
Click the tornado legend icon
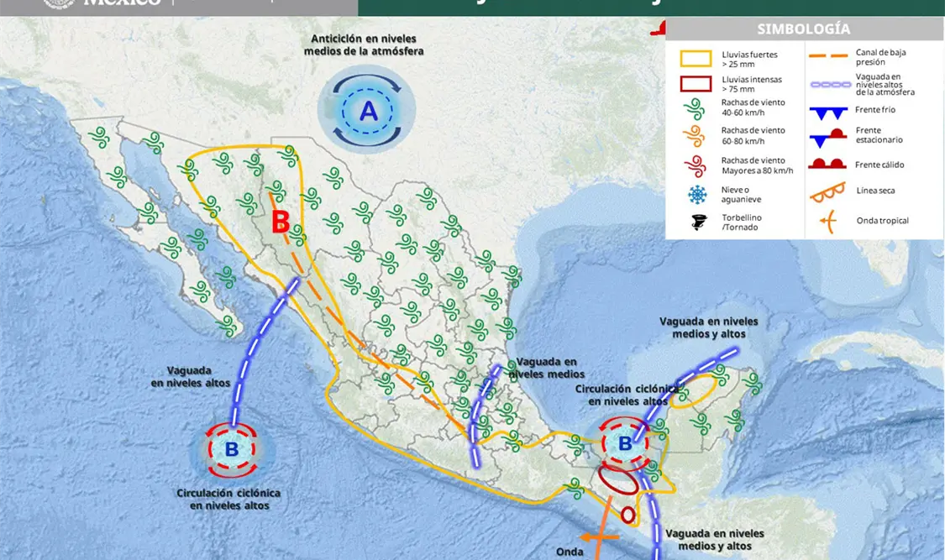coord(699,222)
